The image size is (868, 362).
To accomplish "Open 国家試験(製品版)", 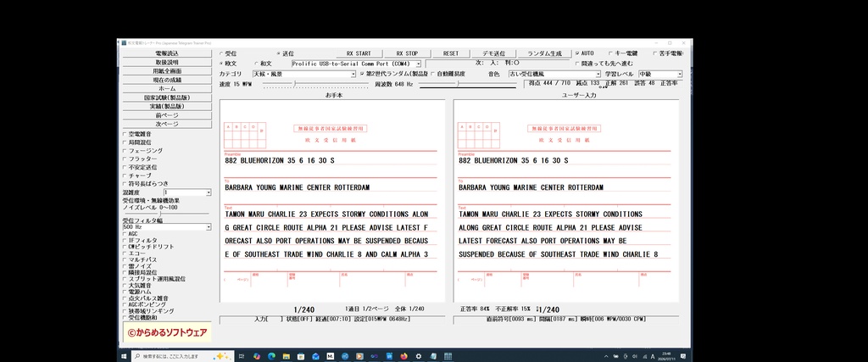I will 167,97.
